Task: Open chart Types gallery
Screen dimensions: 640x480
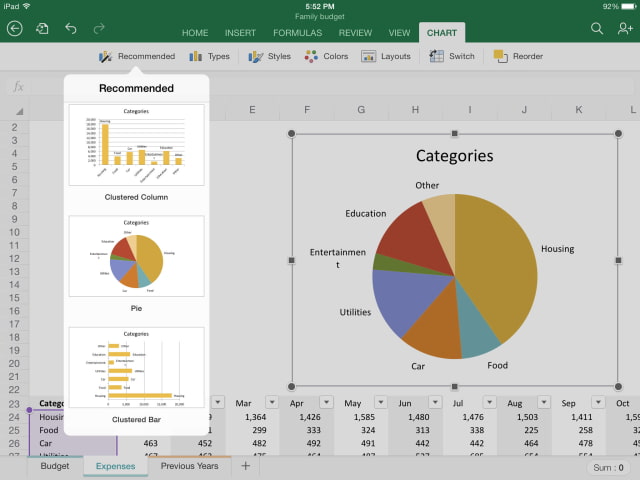Action: [209, 56]
